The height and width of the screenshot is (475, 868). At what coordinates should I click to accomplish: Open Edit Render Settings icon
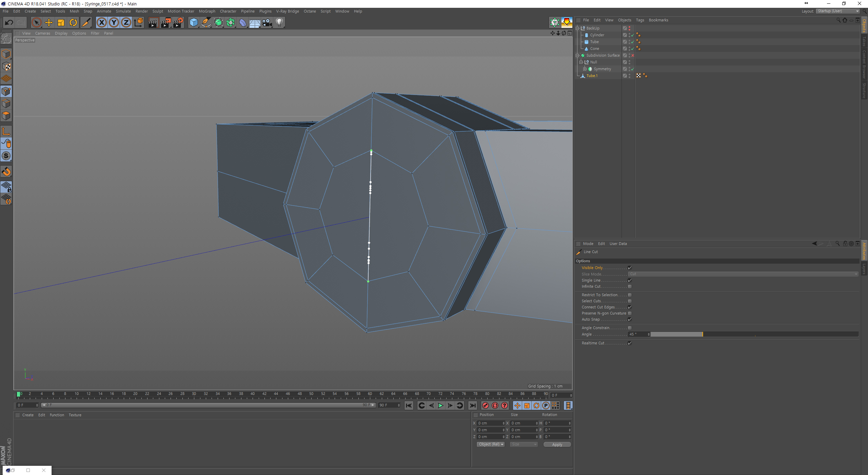[x=178, y=23]
